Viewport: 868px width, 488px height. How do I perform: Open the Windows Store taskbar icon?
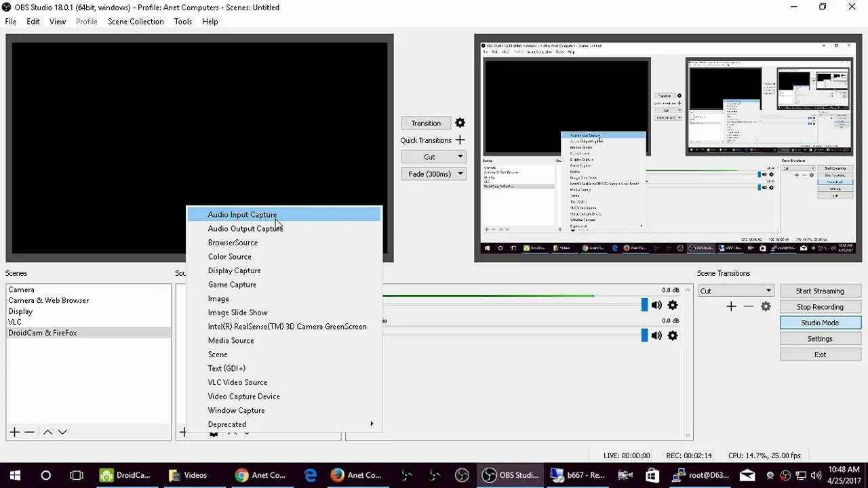652,475
